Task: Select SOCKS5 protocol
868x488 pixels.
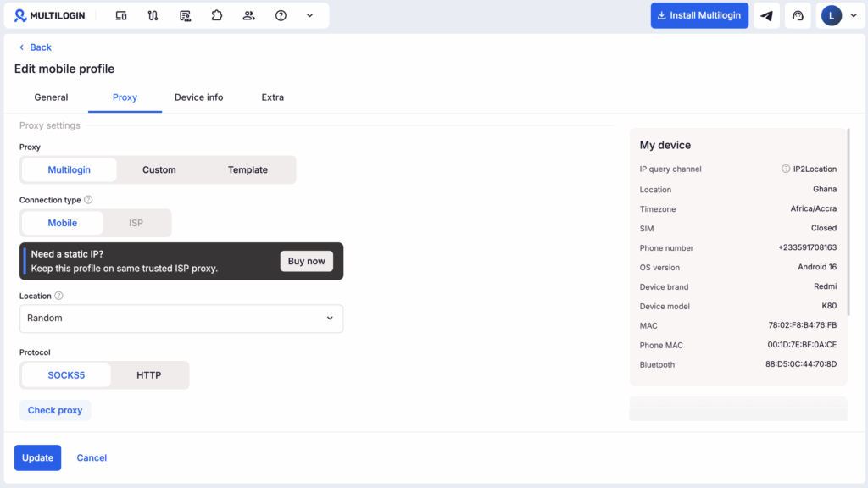Action: (66, 375)
